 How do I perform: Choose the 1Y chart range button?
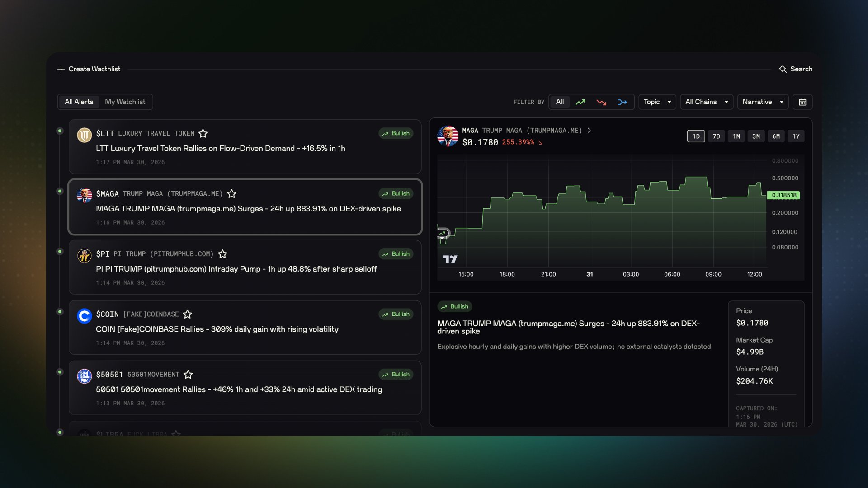pyautogui.click(x=796, y=136)
